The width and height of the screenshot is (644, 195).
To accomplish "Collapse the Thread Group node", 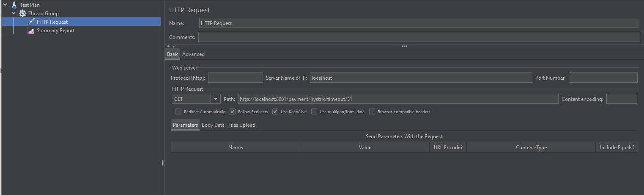I will [x=14, y=14].
